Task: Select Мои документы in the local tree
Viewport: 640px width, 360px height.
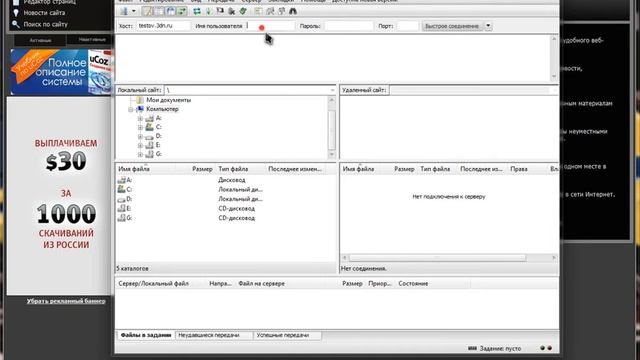Action: click(x=168, y=100)
